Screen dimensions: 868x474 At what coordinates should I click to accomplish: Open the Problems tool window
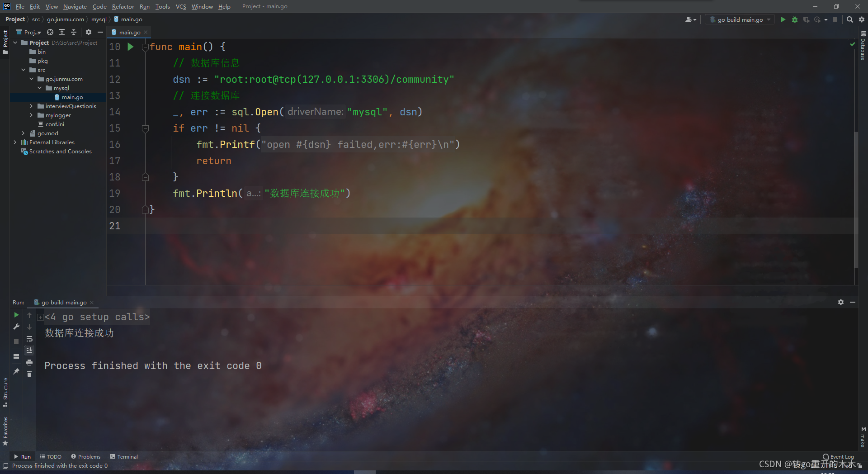pos(86,456)
